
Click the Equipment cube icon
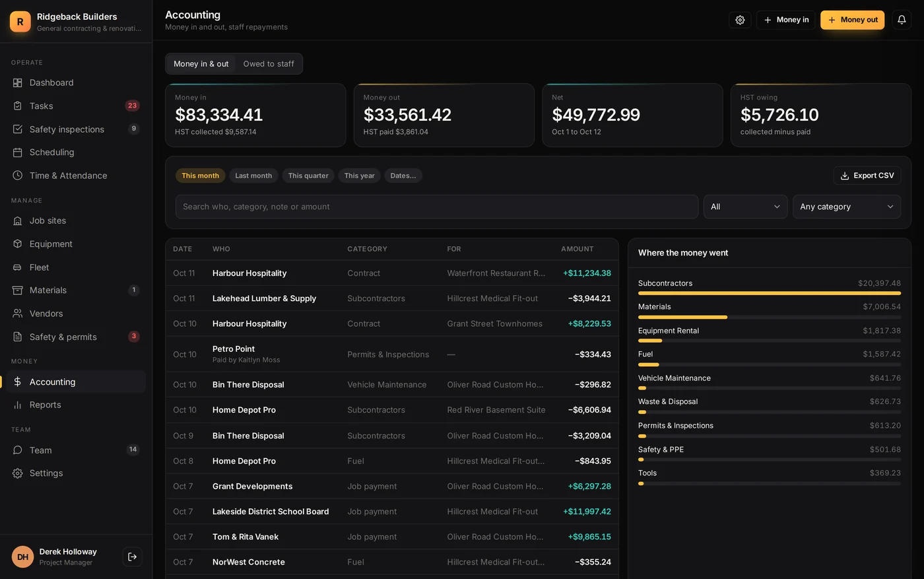18,244
